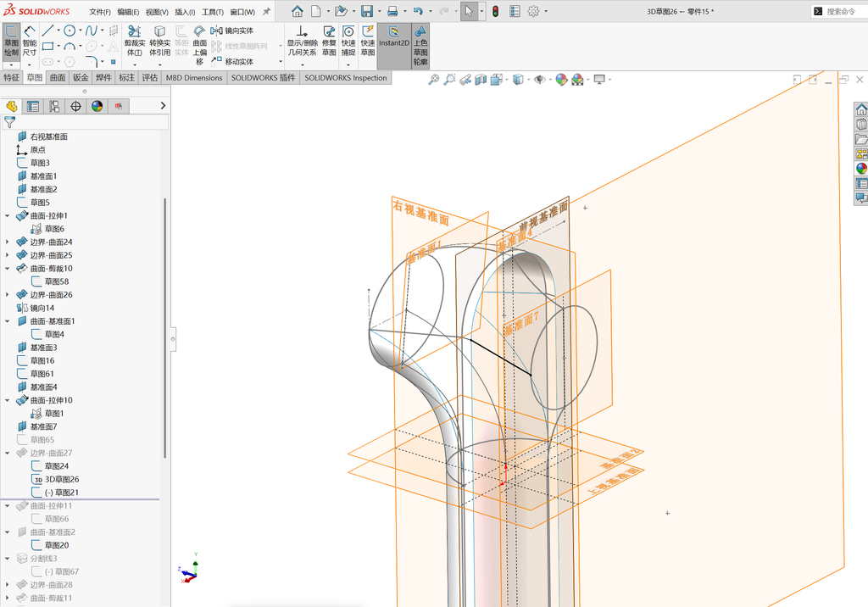Viewport: 868px width, 607px height.
Task: Click the feature tree vertical scrollbar
Action: [x=164, y=328]
